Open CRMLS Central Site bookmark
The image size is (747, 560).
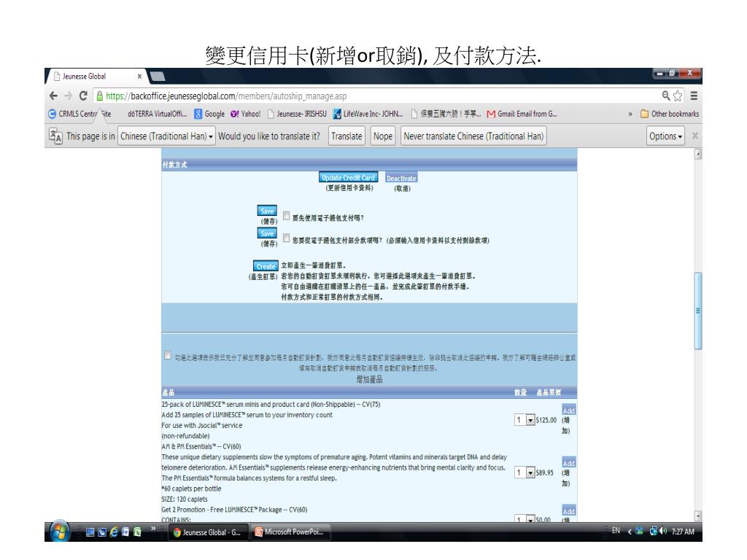80,114
